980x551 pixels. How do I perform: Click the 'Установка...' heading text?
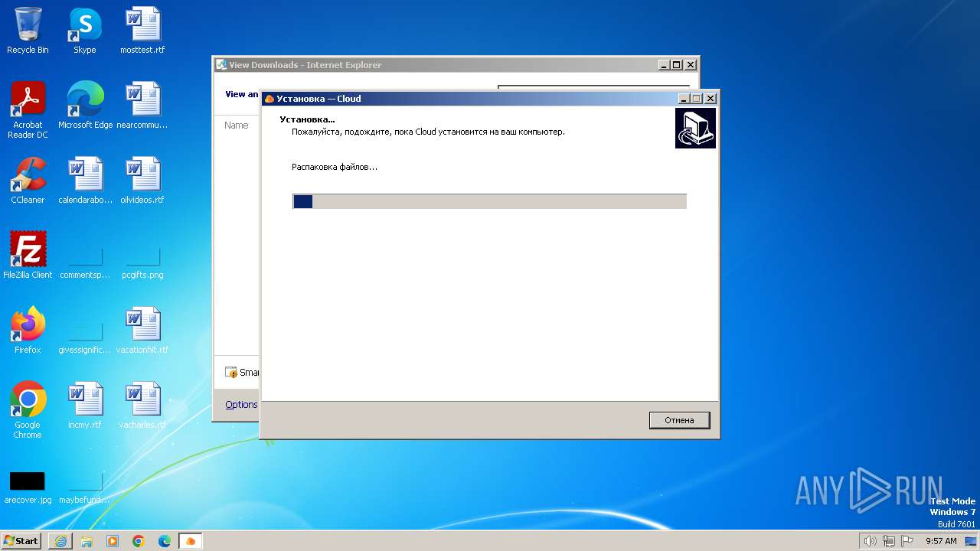[308, 119]
